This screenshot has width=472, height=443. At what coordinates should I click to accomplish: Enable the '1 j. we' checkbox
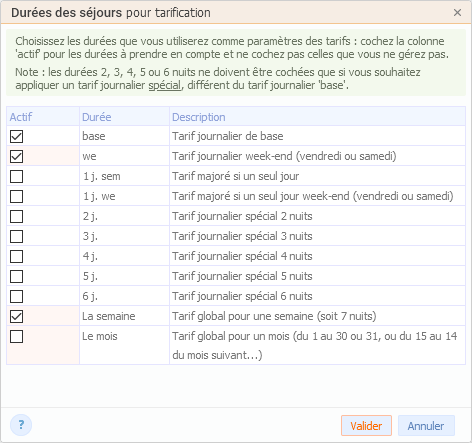[x=16, y=196]
